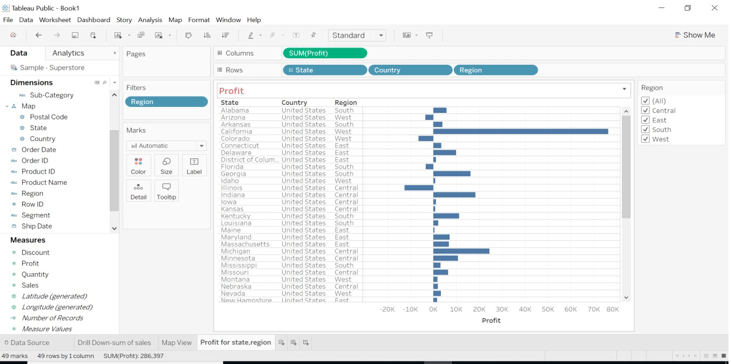
Task: Toggle the (All) region checkbox
Action: click(645, 101)
